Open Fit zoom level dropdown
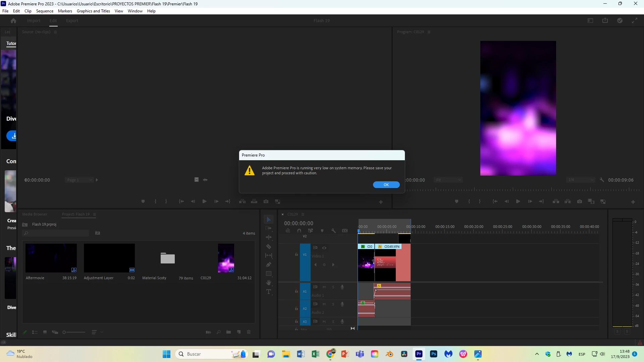This screenshot has height=362, width=644. [x=448, y=180]
